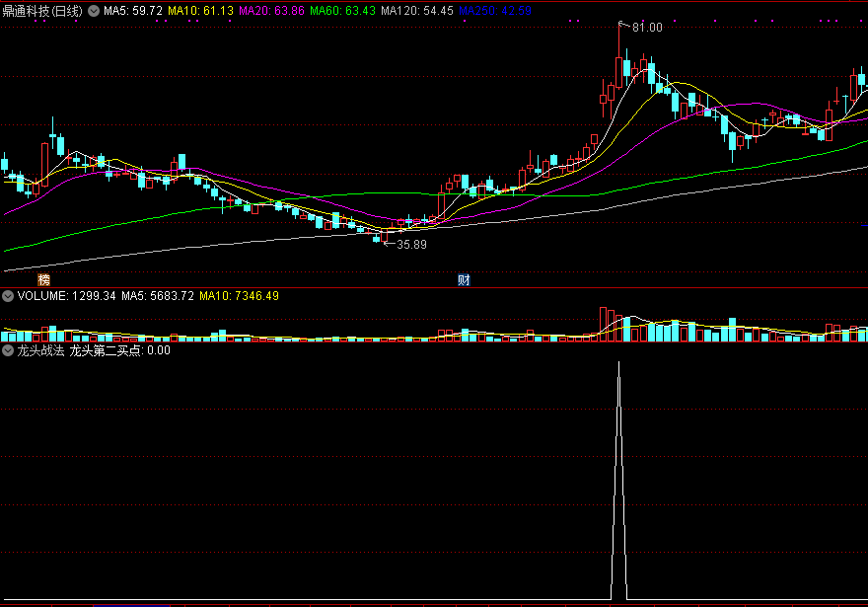The image size is (868, 607).
Task: Click the 81.00 high price annotation
Action: click(x=647, y=27)
